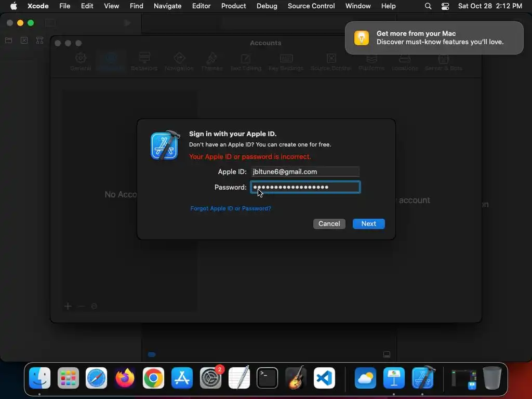532x399 pixels.
Task: Select the source control navigator icon
Action: 24,41
